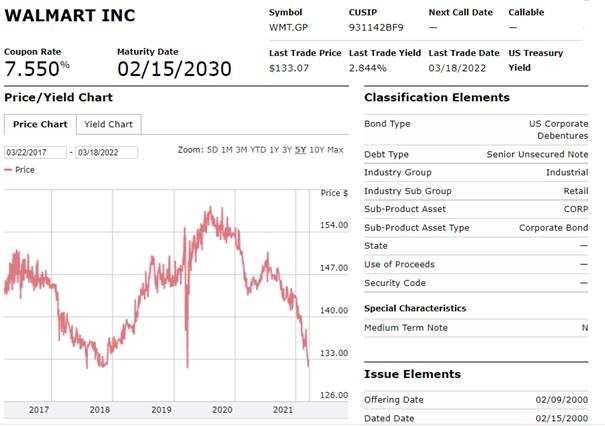Zoom the chart to 1Y
Screen dimensions: 605x426
275,150
